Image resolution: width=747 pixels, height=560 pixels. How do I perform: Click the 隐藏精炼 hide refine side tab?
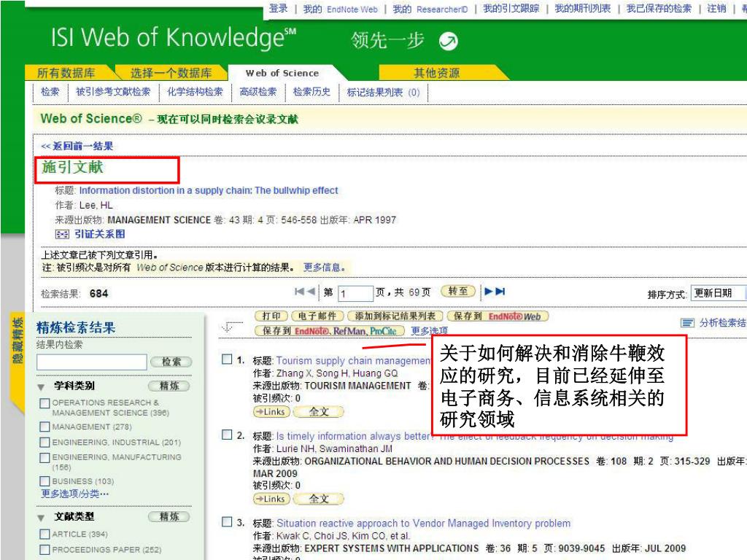pos(18,341)
